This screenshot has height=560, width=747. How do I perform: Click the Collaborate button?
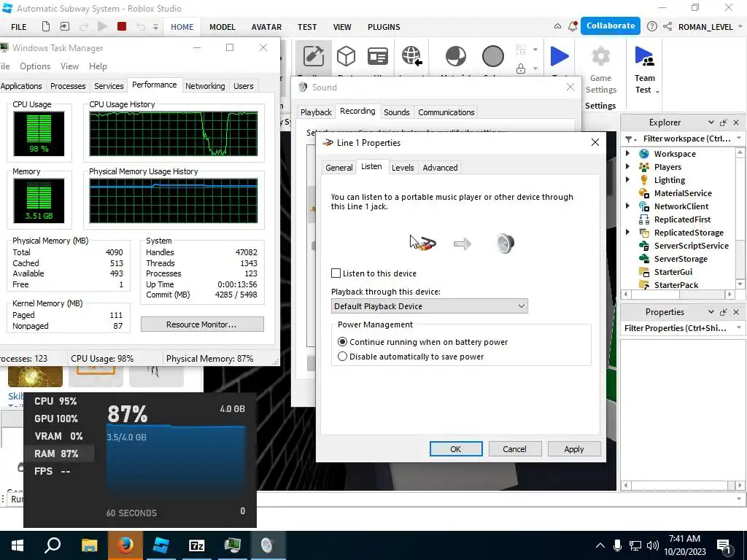click(611, 26)
